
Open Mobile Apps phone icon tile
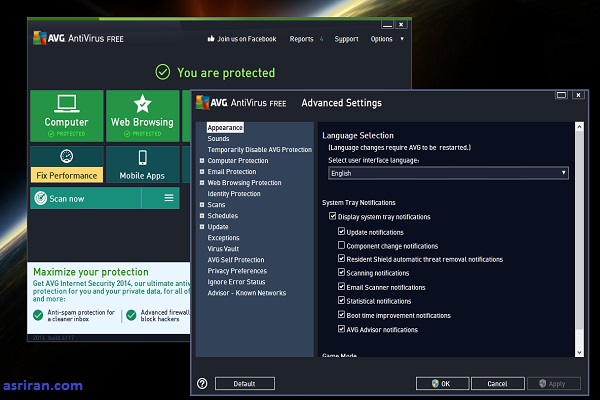pyautogui.click(x=142, y=157)
